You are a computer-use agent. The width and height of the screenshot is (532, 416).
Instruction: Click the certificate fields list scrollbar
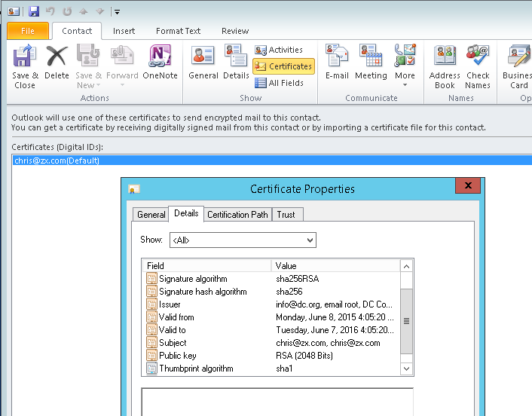[x=407, y=320]
